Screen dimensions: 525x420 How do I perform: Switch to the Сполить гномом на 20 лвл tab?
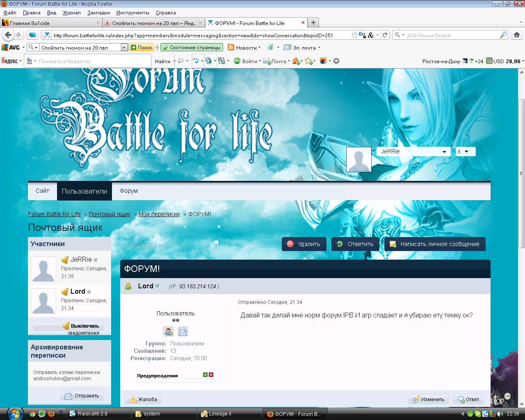pos(153,23)
